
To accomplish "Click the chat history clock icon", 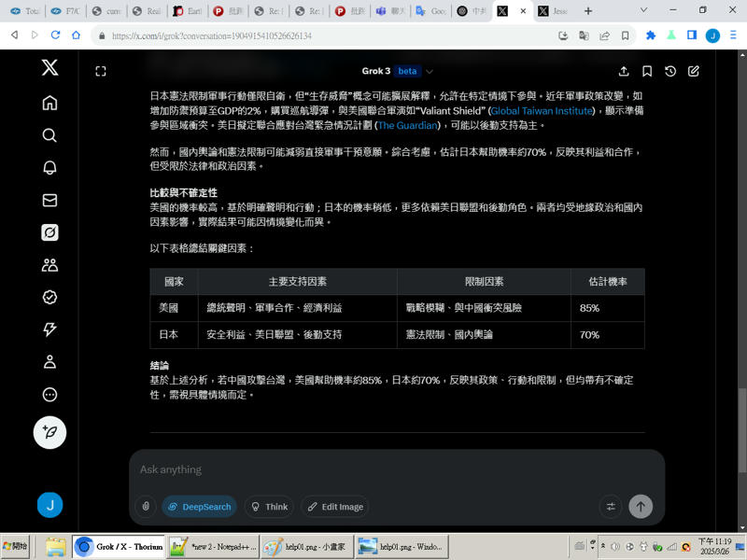I will [670, 71].
